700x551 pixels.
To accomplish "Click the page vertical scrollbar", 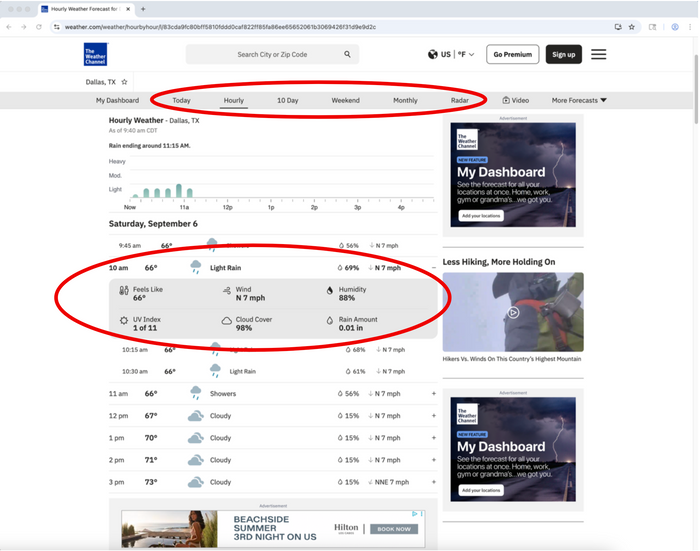I will (x=696, y=89).
